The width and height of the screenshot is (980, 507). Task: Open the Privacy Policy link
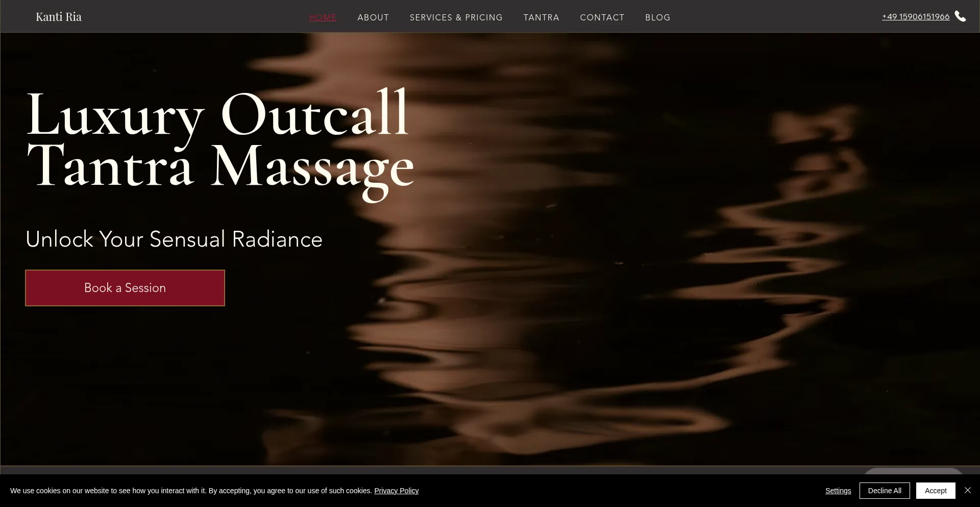click(x=396, y=491)
